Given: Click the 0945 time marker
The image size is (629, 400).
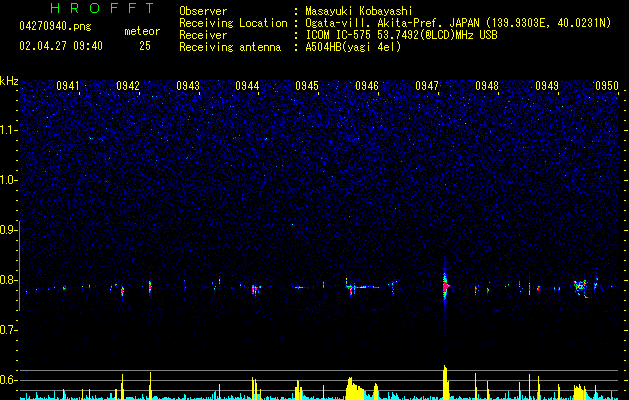Looking at the screenshot, I should (x=307, y=86).
